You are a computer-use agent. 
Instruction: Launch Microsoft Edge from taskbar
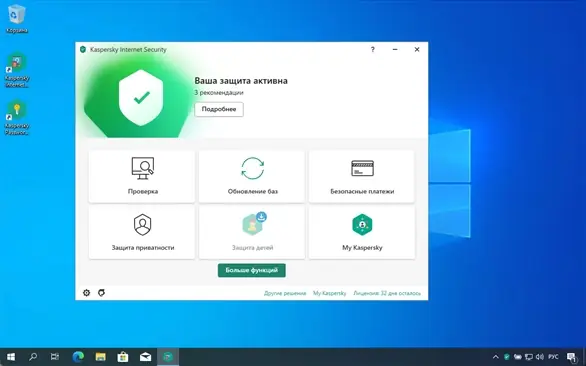[78, 357]
